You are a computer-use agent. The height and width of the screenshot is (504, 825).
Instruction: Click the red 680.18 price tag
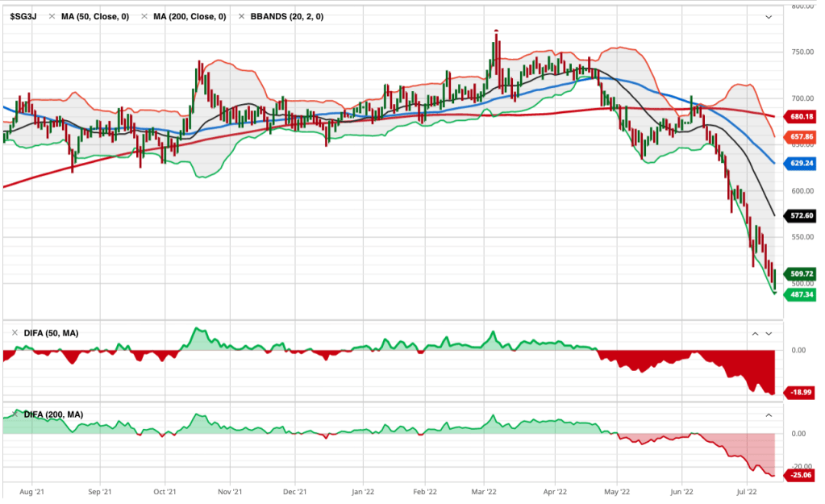[x=802, y=117]
